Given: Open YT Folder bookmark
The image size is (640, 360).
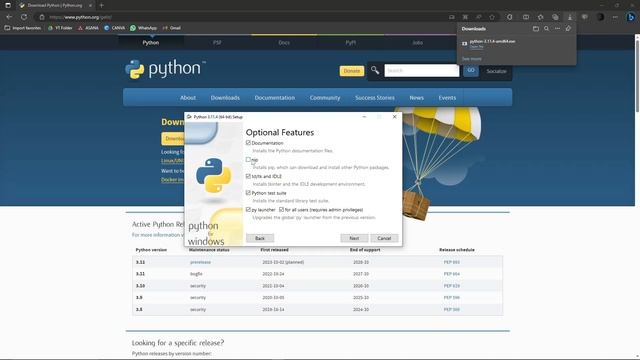Looking at the screenshot, I should point(60,28).
